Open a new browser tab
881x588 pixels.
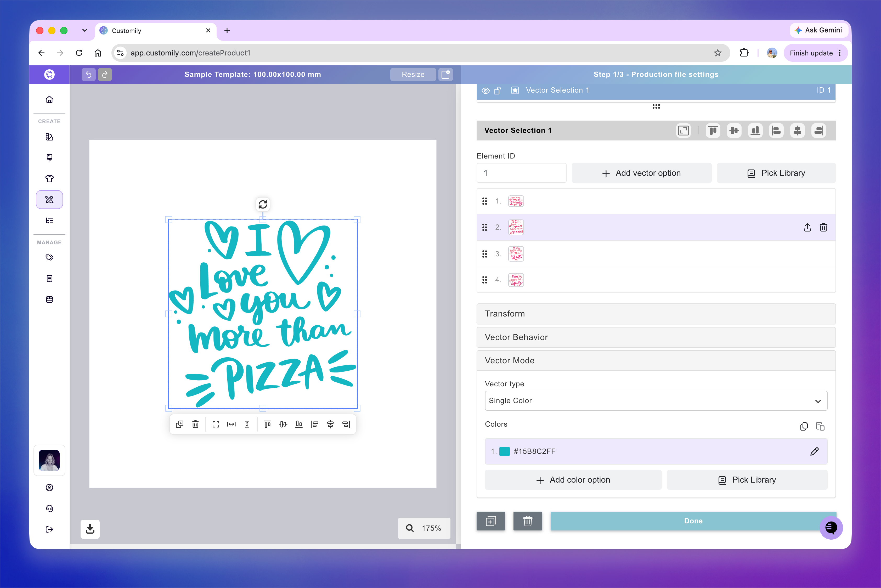pyautogui.click(x=227, y=30)
